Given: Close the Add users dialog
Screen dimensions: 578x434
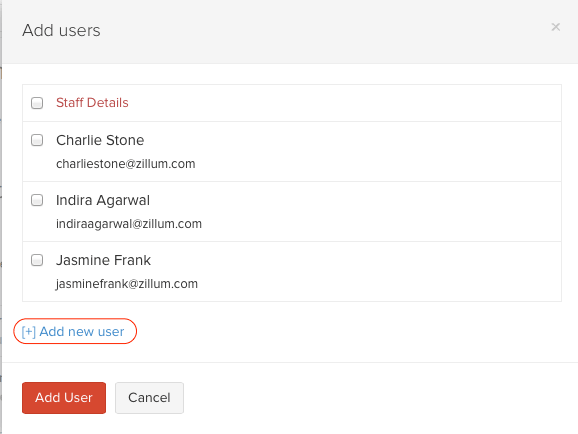Looking at the screenshot, I should [556, 27].
